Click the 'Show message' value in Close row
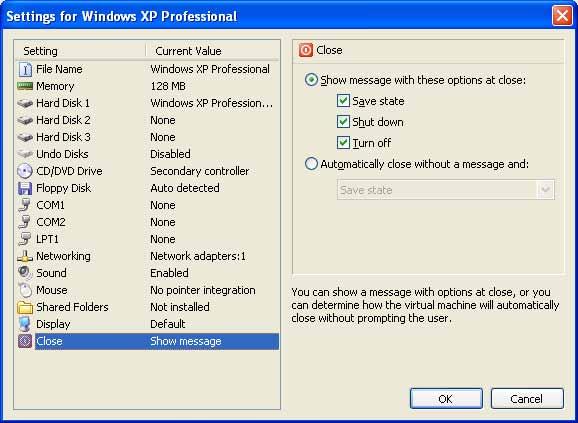This screenshot has width=578, height=423. pyautogui.click(x=186, y=341)
